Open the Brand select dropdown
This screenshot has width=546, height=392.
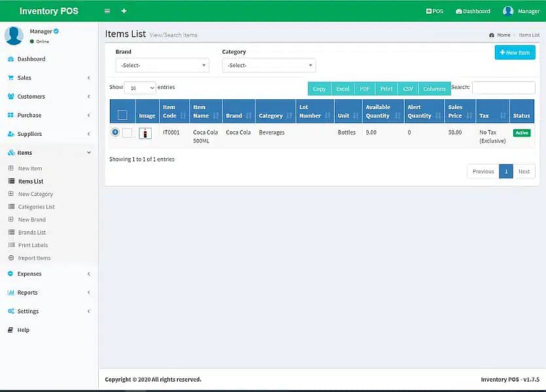click(x=162, y=65)
